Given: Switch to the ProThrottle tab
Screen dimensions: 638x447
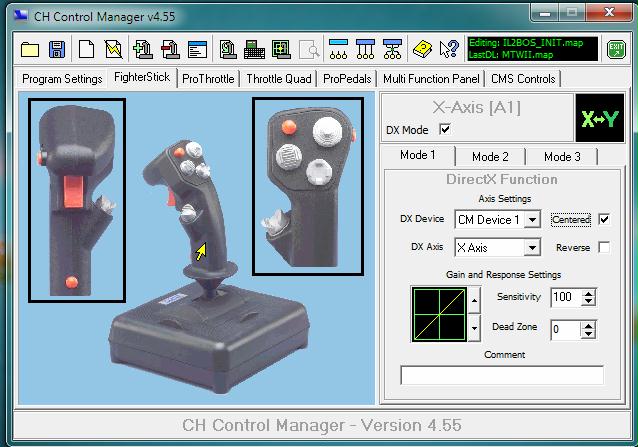Looking at the screenshot, I should pyautogui.click(x=208, y=79).
